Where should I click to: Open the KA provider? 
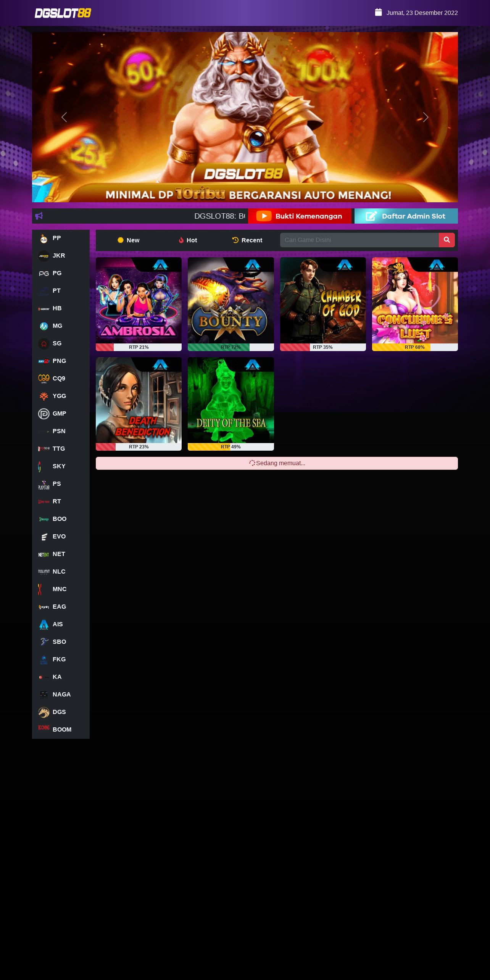61,677
